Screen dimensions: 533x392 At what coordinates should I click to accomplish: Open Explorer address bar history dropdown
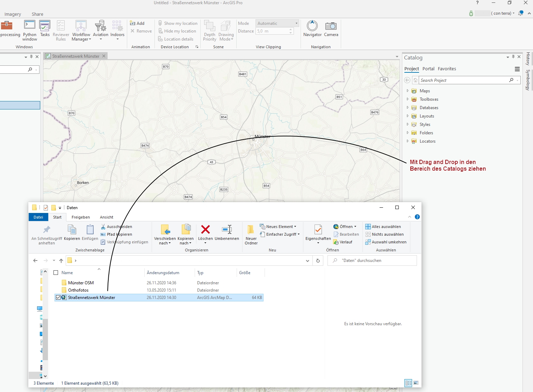click(x=307, y=261)
